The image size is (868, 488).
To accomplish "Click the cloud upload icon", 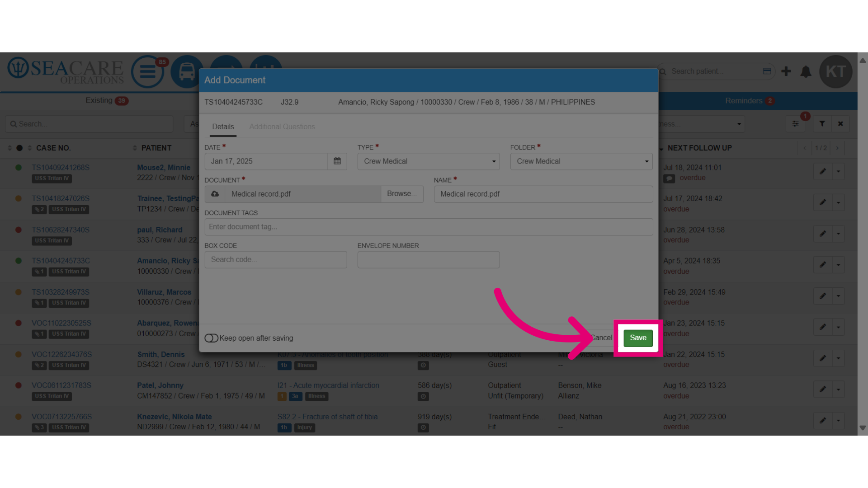I will pyautogui.click(x=215, y=194).
